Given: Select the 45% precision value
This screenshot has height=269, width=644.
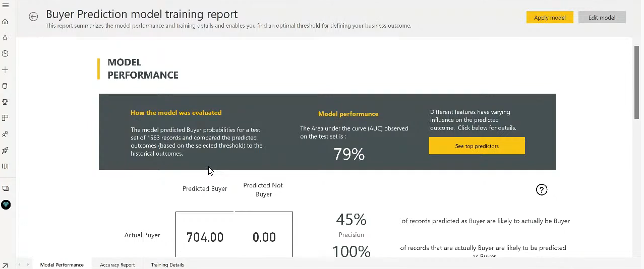Looking at the screenshot, I should tap(352, 220).
